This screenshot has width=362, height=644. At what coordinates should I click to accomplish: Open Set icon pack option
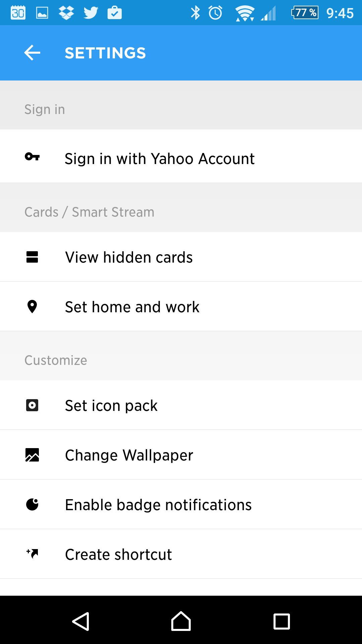[181, 405]
